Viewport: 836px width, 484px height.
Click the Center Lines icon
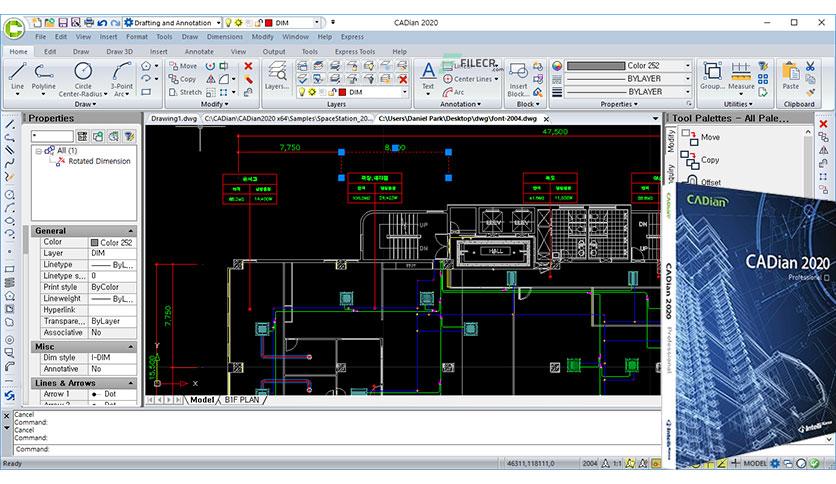tap(447, 78)
